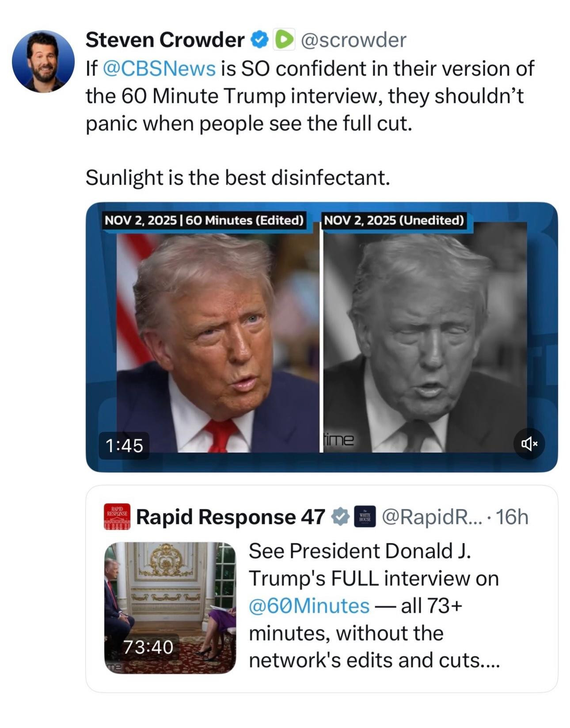
Task: Click the blue verified badge beside Steven Crowder
Action: click(x=260, y=40)
